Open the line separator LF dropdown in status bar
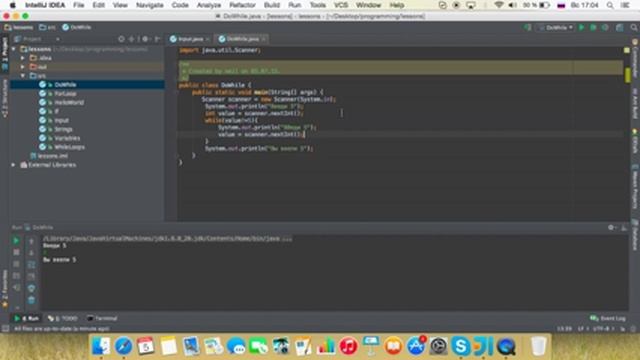 [x=583, y=329]
